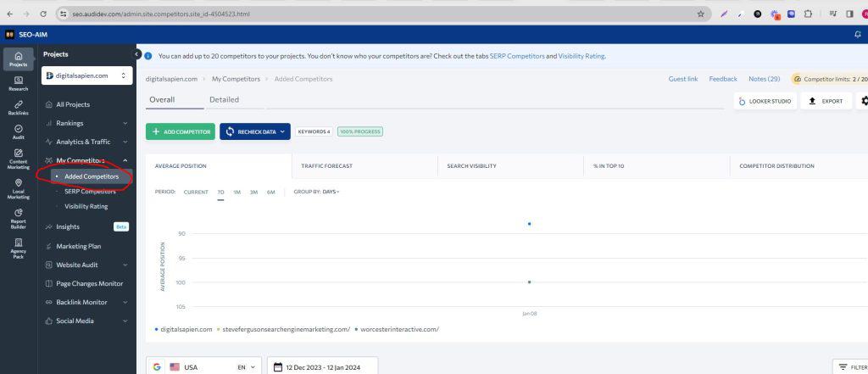This screenshot has height=374, width=868.
Task: Open the Local Marketing icon
Action: pos(19,188)
